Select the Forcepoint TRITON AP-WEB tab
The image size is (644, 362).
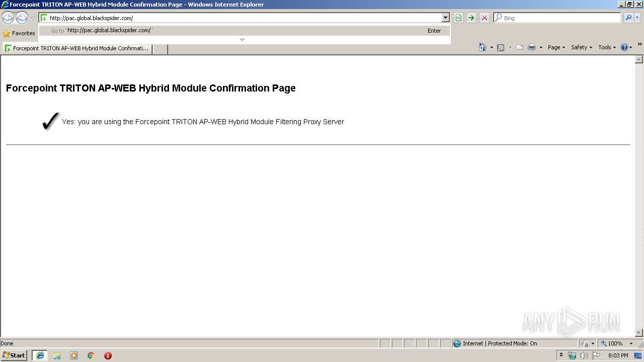(x=77, y=49)
